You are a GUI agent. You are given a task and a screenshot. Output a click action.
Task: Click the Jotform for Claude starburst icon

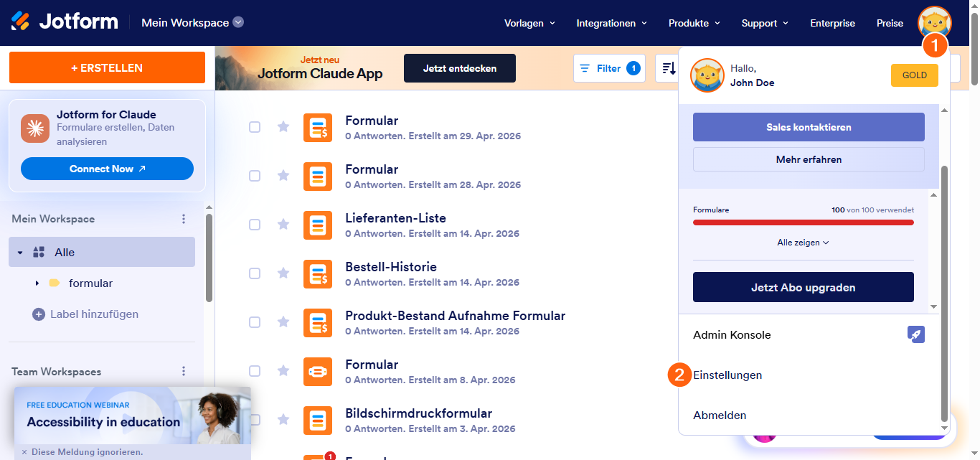pyautogui.click(x=34, y=128)
